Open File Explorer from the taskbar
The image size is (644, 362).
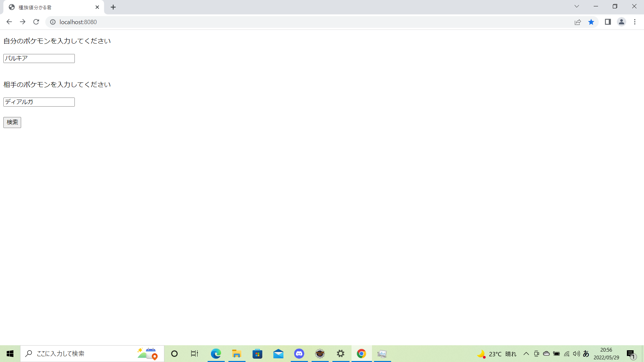click(237, 354)
